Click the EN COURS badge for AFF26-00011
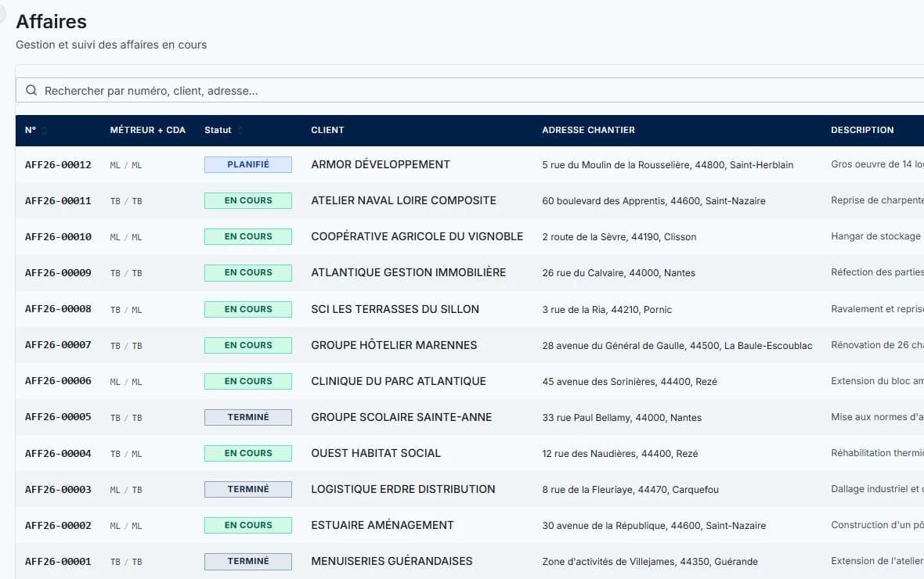Screen dimensions: 924x579 [248, 200]
